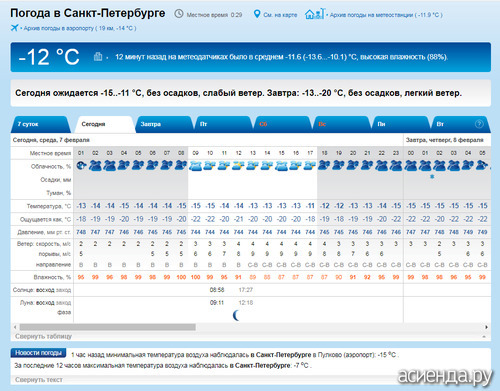Collapse the table with Свернуть таблицу
500x391 pixels.
pos(43,336)
